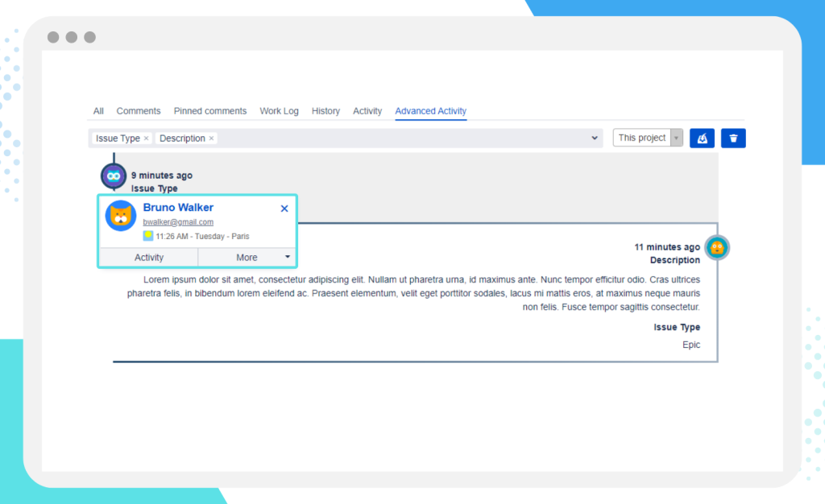The height and width of the screenshot is (504, 825).
Task: Click the blue flame filter icon button
Action: [x=701, y=138]
